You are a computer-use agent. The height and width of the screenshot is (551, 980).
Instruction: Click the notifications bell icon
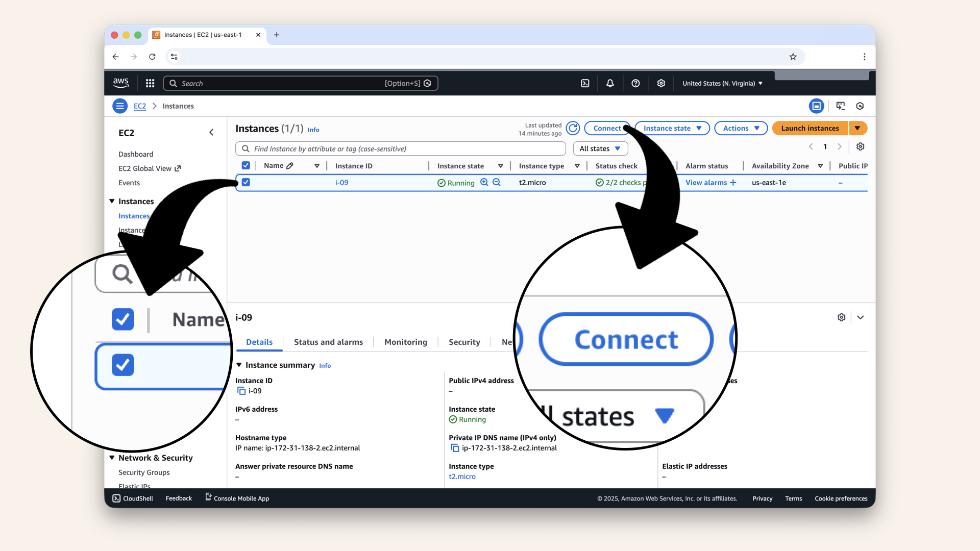610,83
